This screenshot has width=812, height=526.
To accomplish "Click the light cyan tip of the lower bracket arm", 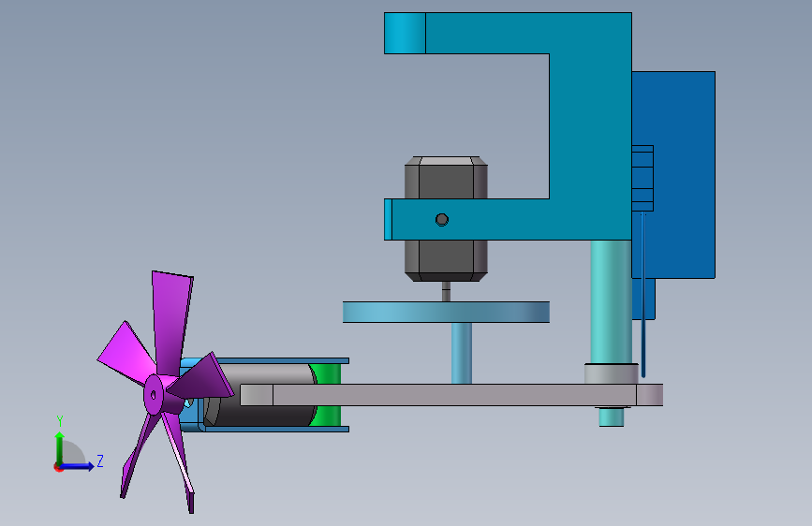I will 388,220.
